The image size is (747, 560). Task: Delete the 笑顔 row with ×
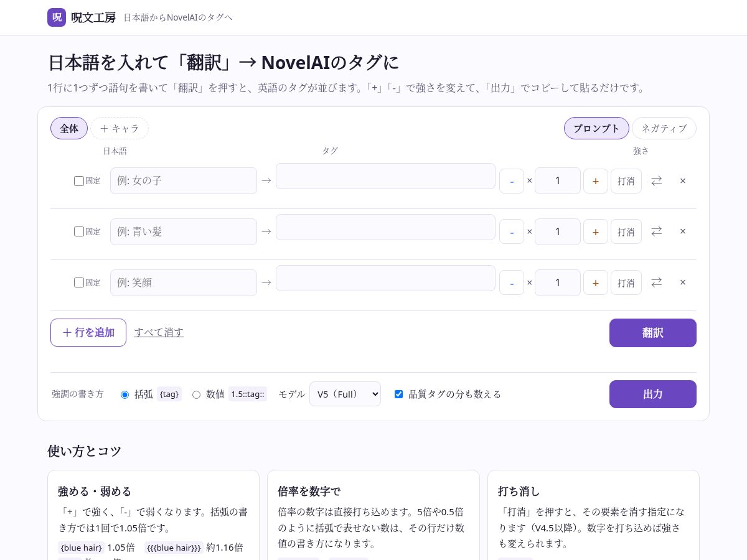point(683,282)
